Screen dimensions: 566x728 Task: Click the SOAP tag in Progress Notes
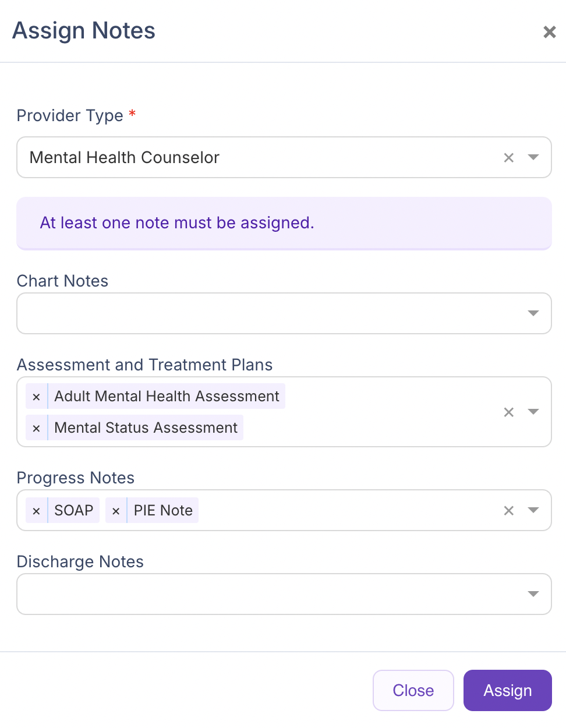[74, 510]
